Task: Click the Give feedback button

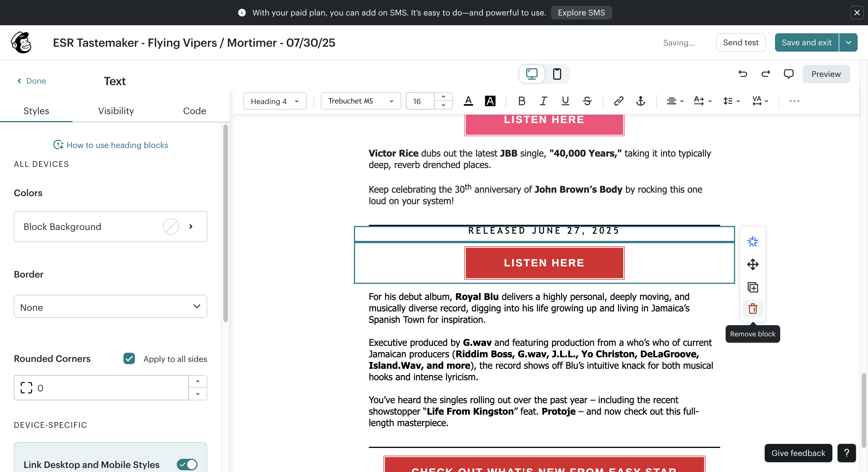Action: [798, 453]
